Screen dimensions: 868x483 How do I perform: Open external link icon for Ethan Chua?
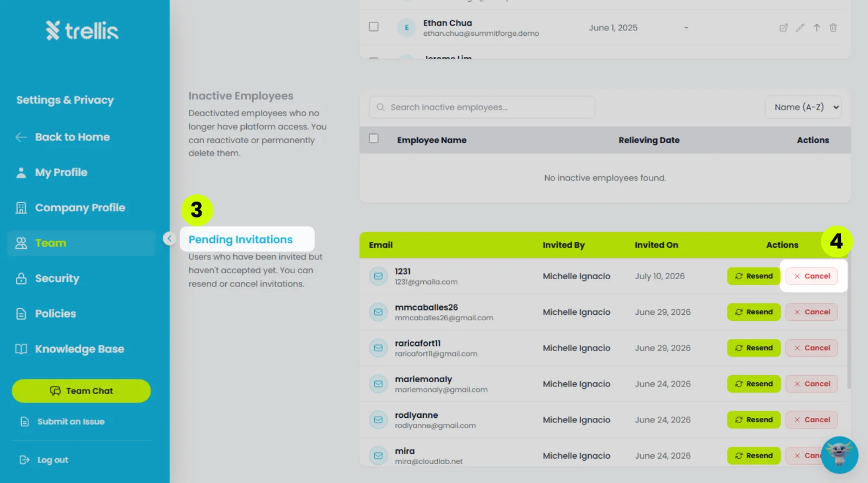[783, 28]
